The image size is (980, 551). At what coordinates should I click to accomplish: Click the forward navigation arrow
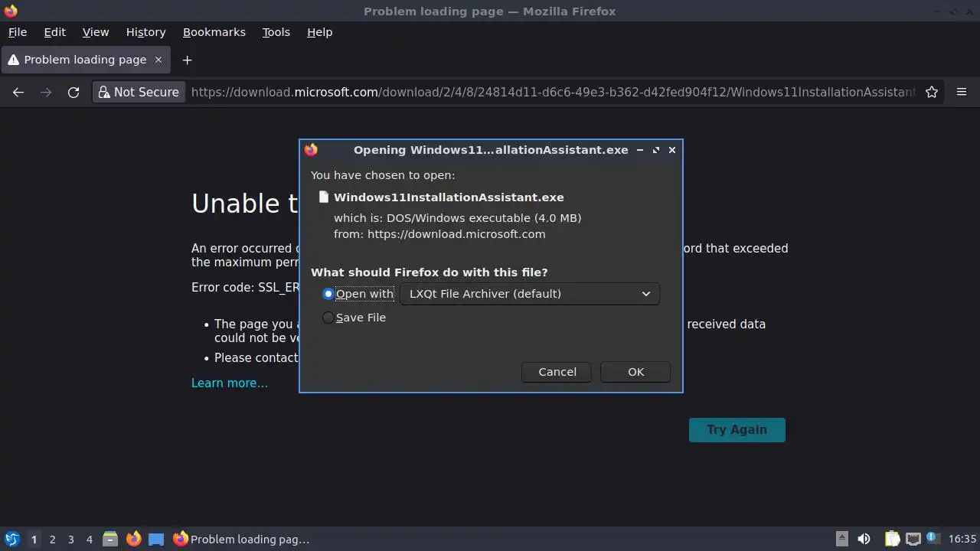pyautogui.click(x=46, y=92)
